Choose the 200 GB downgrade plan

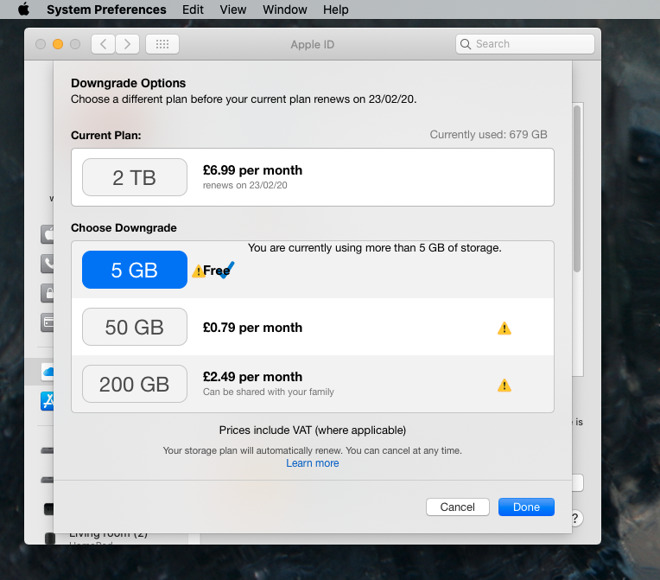point(134,384)
